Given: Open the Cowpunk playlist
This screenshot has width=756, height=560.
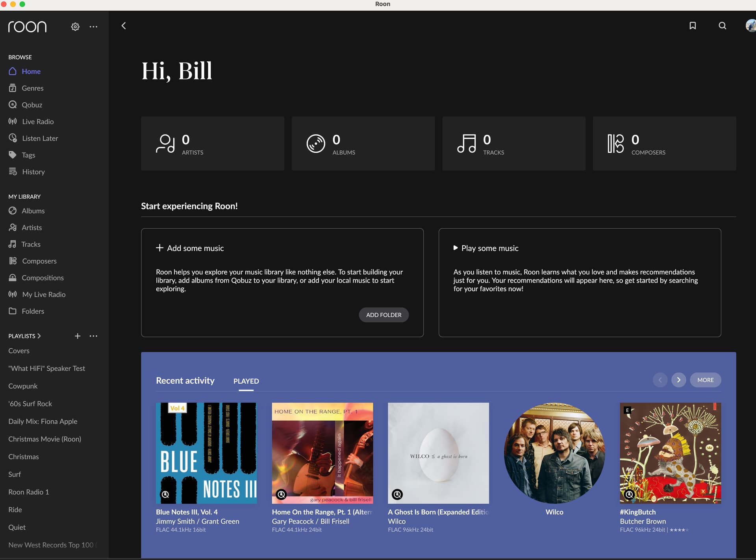Looking at the screenshot, I should click(x=23, y=386).
